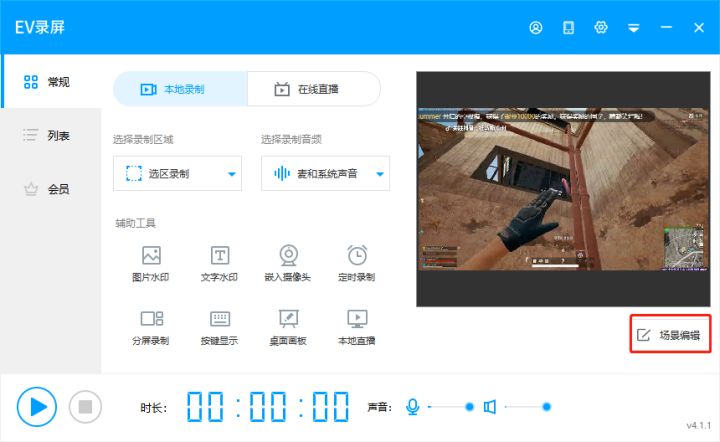Mute the microphone icon
Image resolution: width=720 pixels, height=442 pixels.
[412, 407]
